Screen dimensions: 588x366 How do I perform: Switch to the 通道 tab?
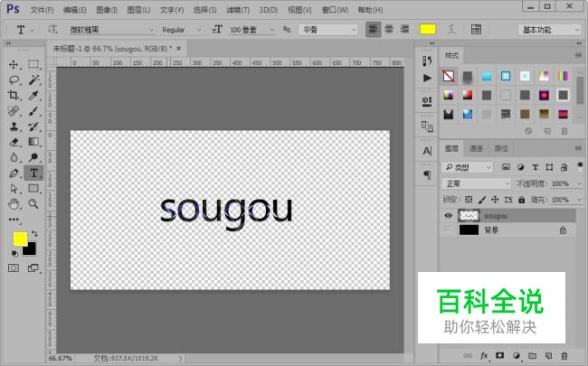click(476, 149)
